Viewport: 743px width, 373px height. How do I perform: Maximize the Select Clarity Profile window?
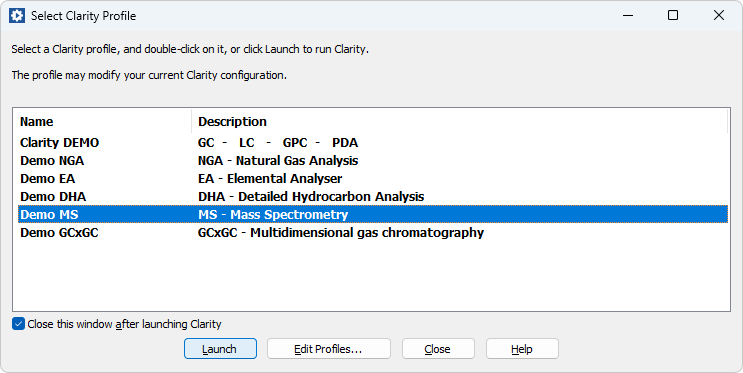(x=673, y=16)
